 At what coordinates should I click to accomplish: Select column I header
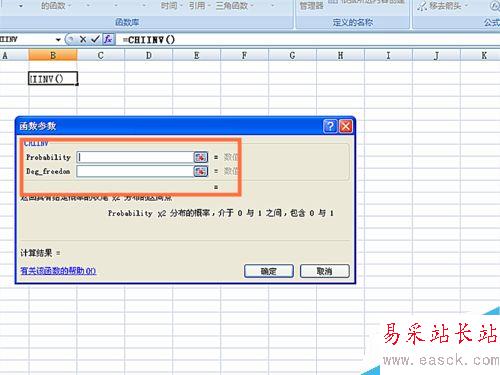pos(388,55)
